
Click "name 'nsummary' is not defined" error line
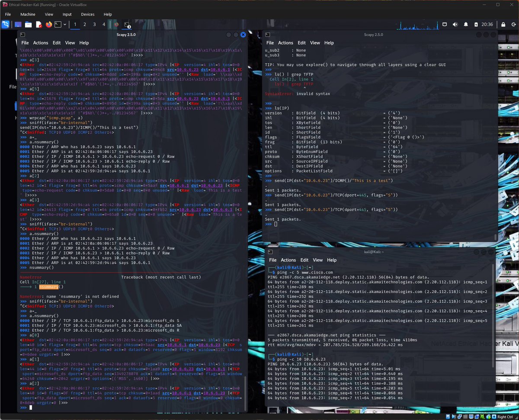(x=69, y=296)
